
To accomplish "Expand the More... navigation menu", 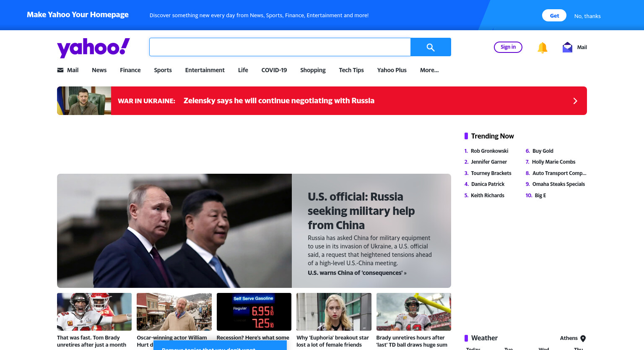I will (x=429, y=70).
